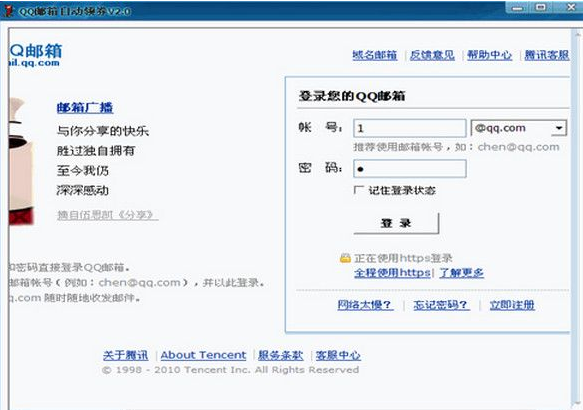Click the 帐号 account input field
Viewport: 583px width, 410px height.
409,128
